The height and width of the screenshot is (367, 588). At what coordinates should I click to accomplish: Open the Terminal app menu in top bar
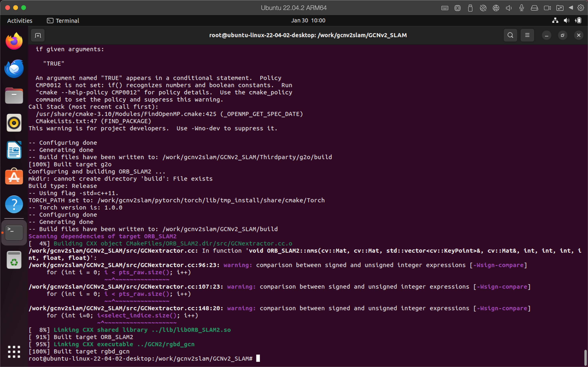click(x=63, y=21)
